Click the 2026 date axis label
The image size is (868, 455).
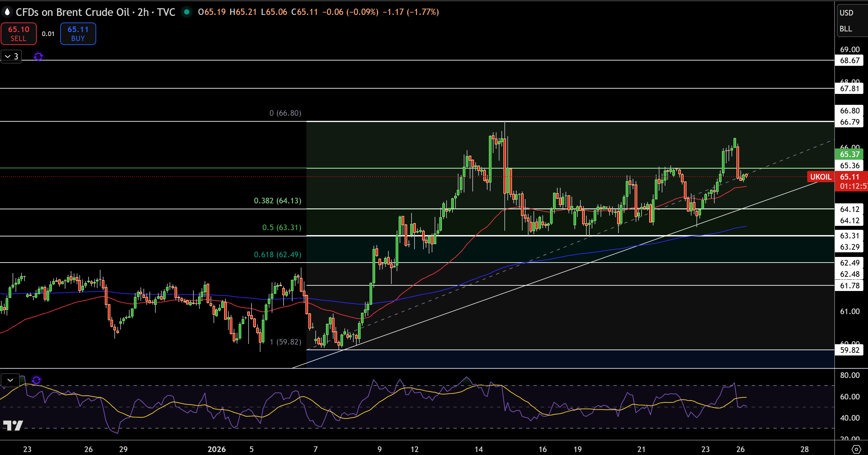coord(217,449)
